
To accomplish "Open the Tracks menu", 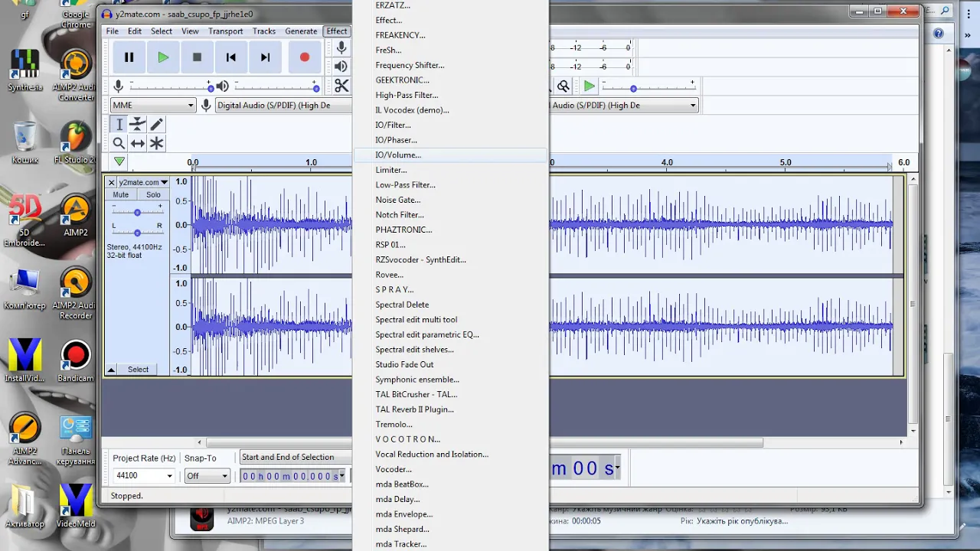I will pos(264,31).
